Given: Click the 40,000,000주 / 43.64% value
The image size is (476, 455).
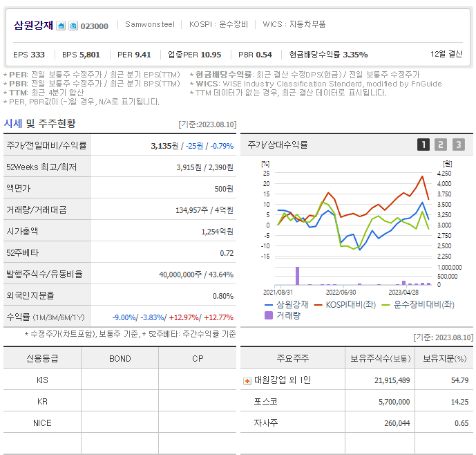Looking at the screenshot, I should click(196, 275).
